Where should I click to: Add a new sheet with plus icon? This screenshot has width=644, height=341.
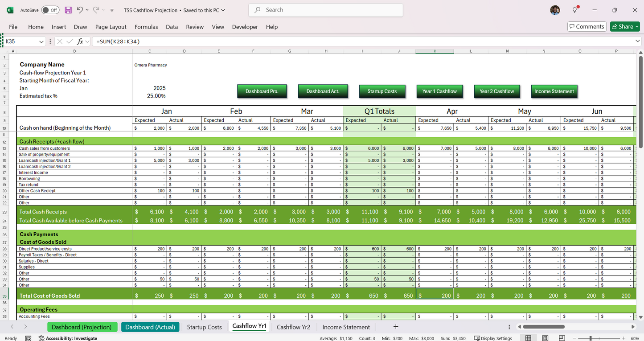(x=395, y=327)
